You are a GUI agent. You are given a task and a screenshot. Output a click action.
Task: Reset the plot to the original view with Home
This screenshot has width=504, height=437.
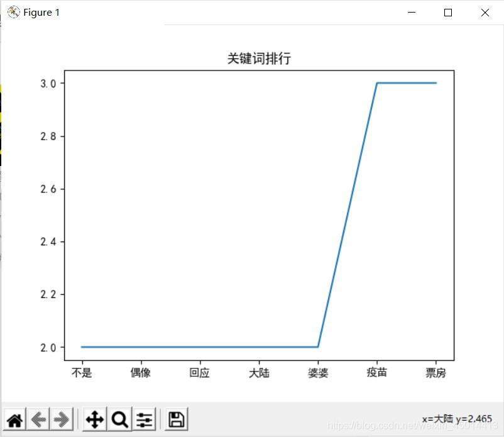click(x=14, y=419)
